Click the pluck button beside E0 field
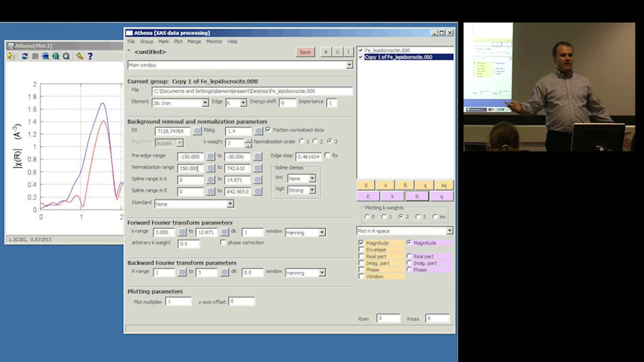Screen dimensions: 644x362 coord(197,131)
